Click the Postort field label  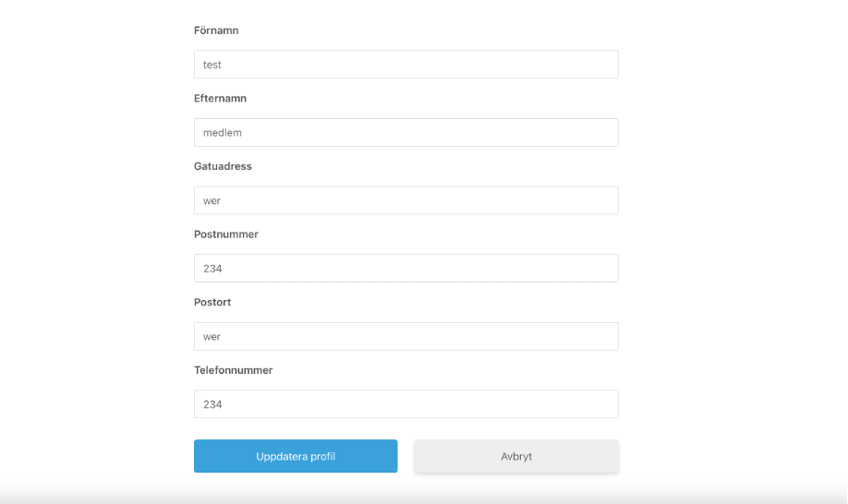pyautogui.click(x=212, y=302)
